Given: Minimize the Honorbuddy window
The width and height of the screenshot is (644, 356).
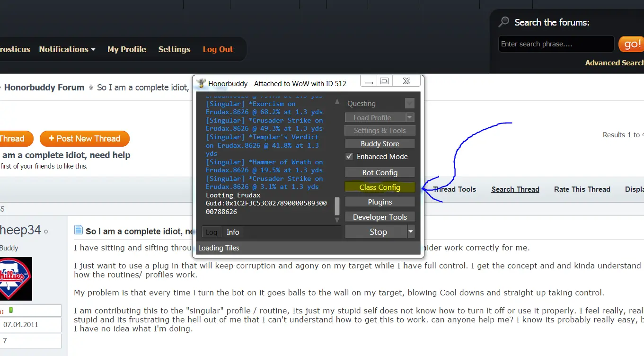Looking at the screenshot, I should (x=369, y=82).
